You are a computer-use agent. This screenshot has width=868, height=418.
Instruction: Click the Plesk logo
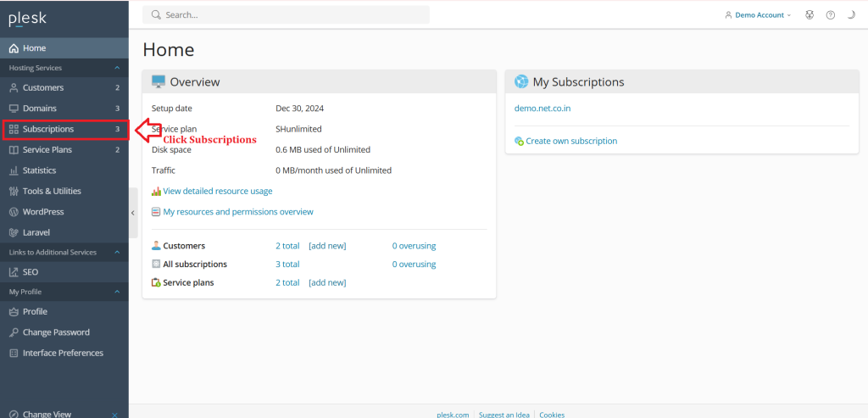[x=28, y=19]
